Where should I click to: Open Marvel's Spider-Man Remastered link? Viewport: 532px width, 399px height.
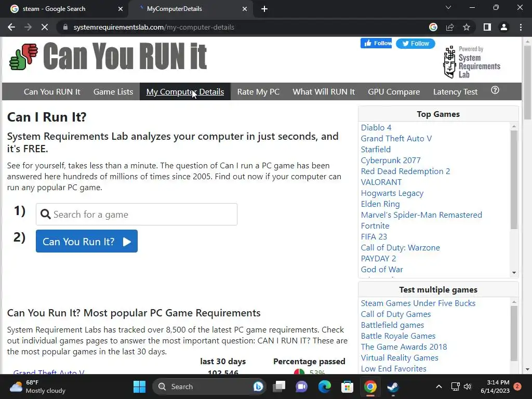pos(421,215)
